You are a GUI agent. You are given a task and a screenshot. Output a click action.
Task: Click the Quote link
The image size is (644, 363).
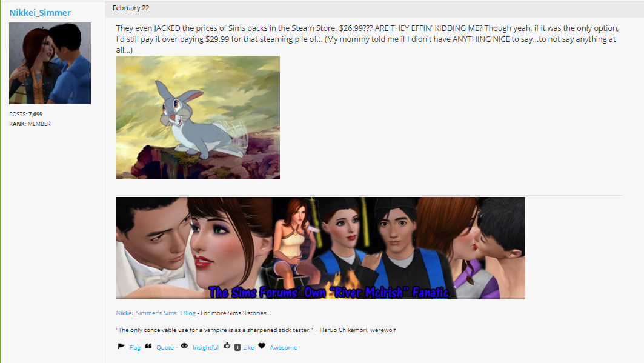[165, 347]
